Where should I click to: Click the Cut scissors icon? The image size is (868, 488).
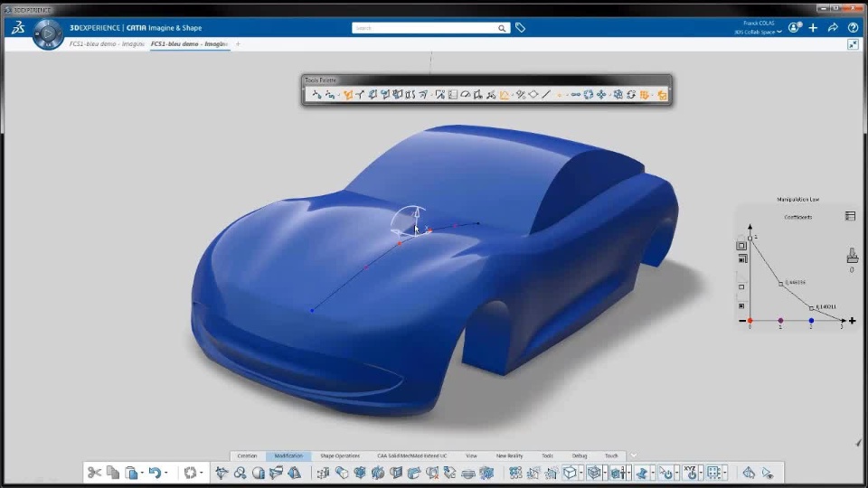tap(94, 473)
